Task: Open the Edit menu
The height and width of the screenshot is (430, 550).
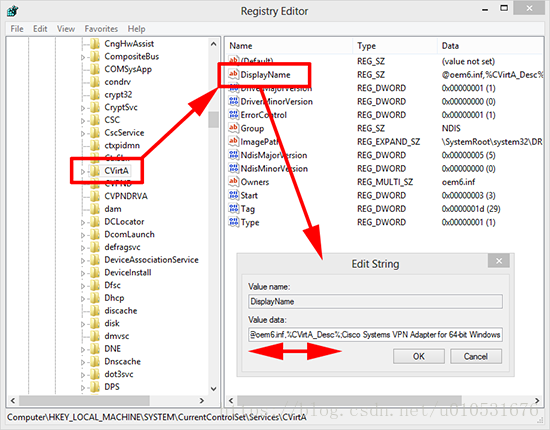Action: pos(40,29)
